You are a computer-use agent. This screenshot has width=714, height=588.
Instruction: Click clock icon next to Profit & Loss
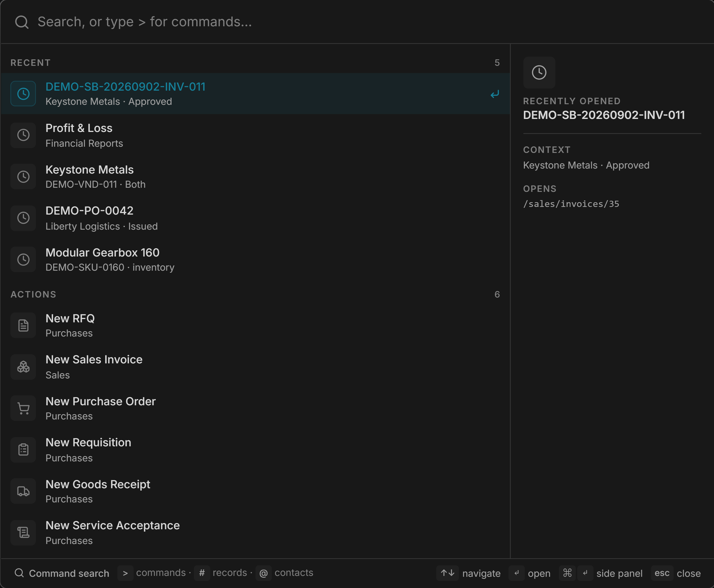tap(23, 135)
